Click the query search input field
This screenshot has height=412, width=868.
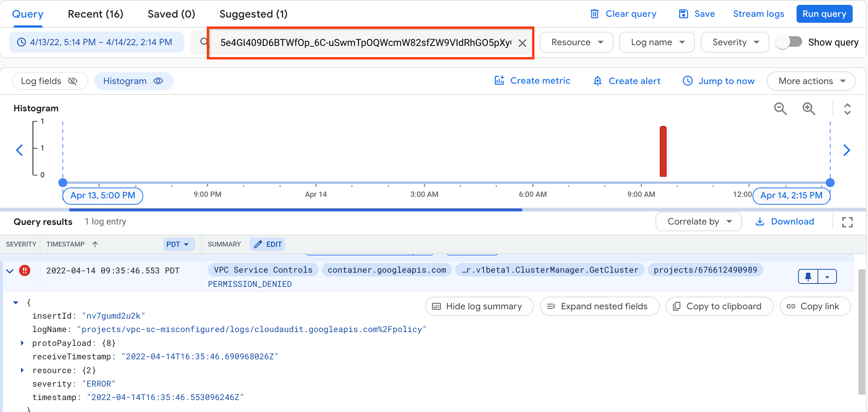pos(365,42)
